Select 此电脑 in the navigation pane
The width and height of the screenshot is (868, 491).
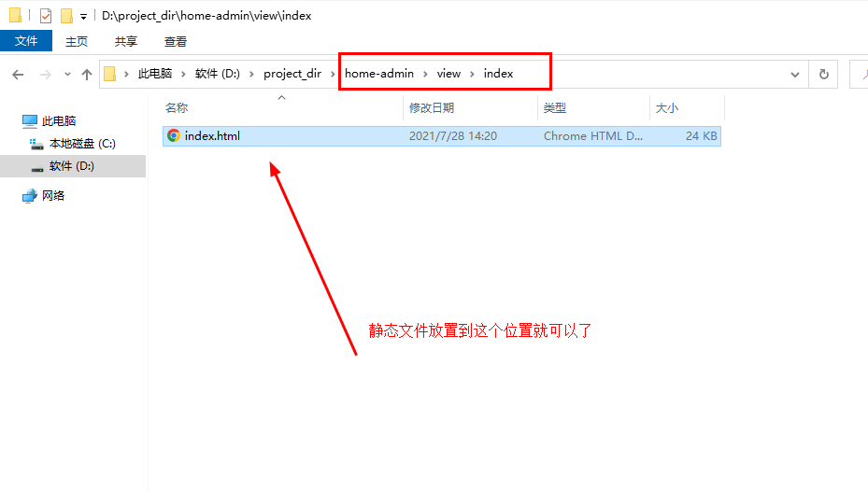pos(59,121)
